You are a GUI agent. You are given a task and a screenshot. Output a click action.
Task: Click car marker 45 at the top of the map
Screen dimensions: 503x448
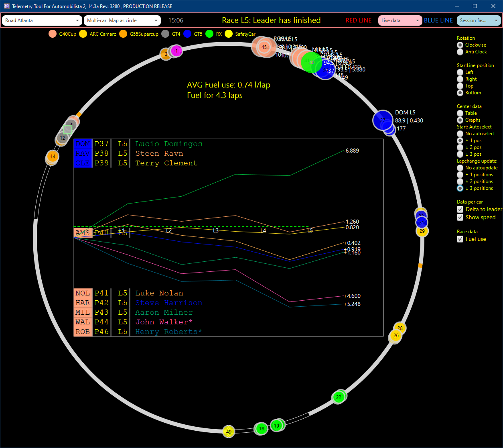(264, 47)
